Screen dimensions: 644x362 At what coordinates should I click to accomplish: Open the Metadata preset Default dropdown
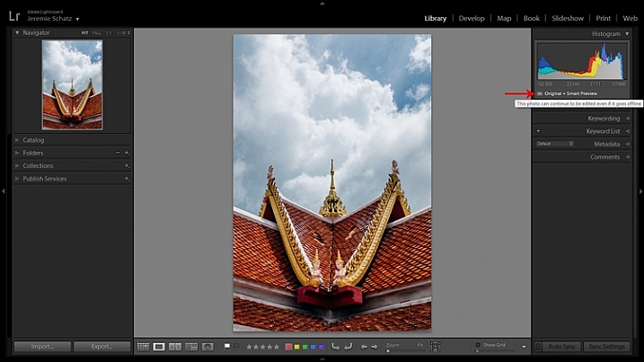[x=555, y=144]
